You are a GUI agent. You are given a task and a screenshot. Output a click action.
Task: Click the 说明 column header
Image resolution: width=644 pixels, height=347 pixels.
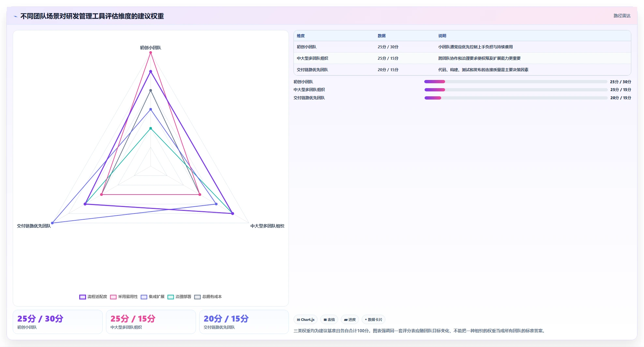442,36
